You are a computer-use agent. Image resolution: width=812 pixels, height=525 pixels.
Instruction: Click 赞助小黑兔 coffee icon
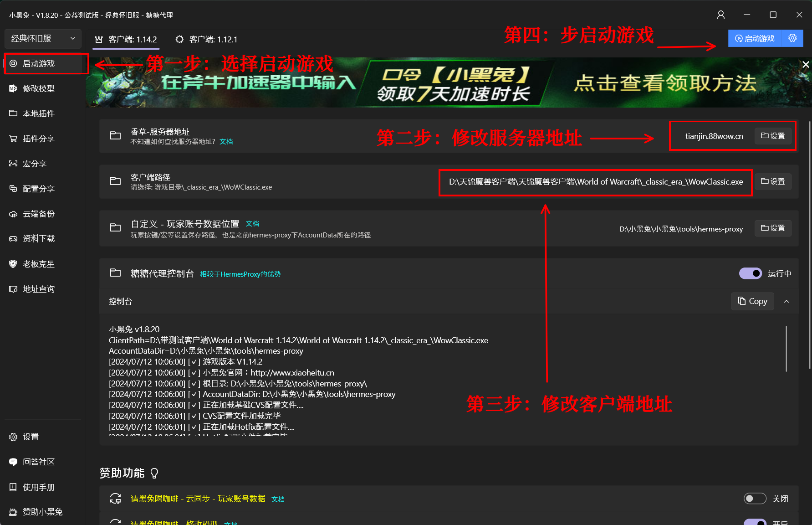pos(13,512)
